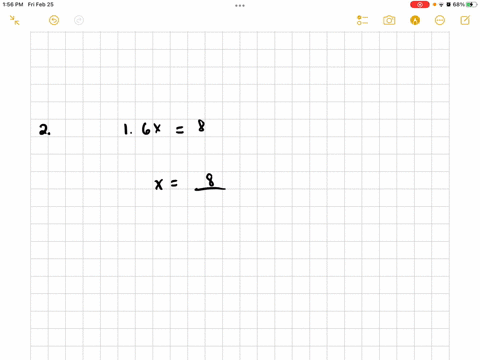Viewport: 480px width, 360px height.
Task: Tap the handwritten 'x =' on second line
Action: pos(166,184)
